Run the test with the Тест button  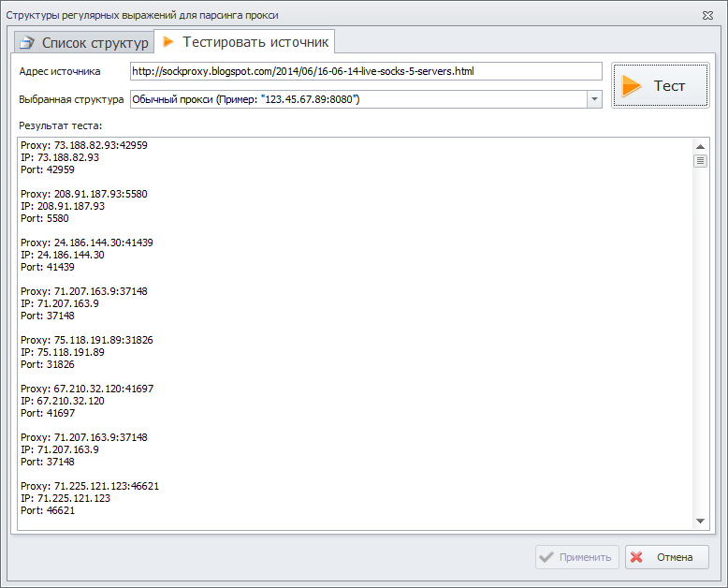660,86
